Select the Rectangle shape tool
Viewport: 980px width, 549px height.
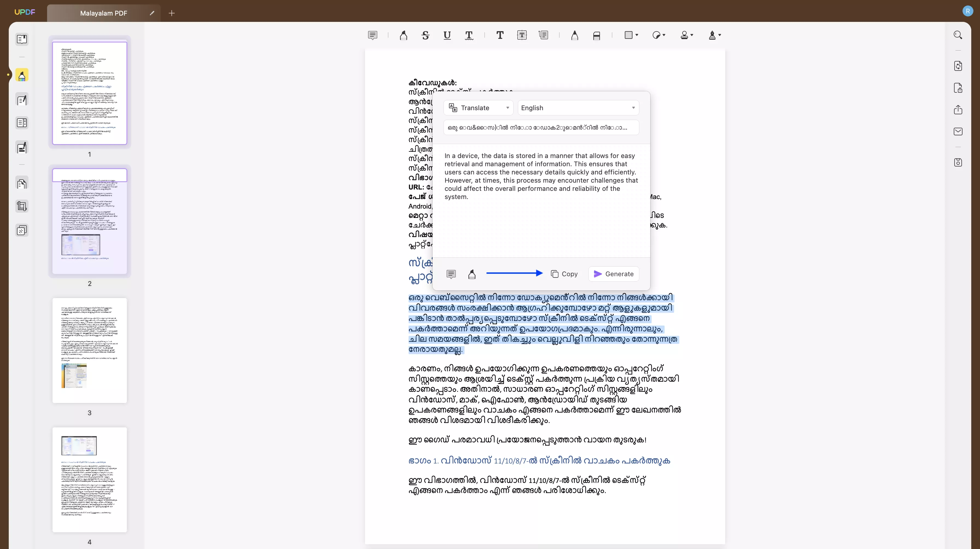(628, 35)
